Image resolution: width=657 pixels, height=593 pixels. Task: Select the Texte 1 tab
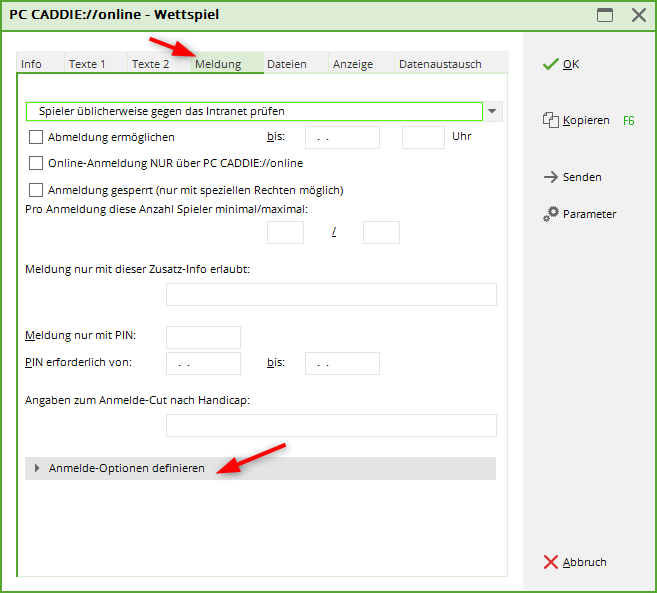click(87, 64)
